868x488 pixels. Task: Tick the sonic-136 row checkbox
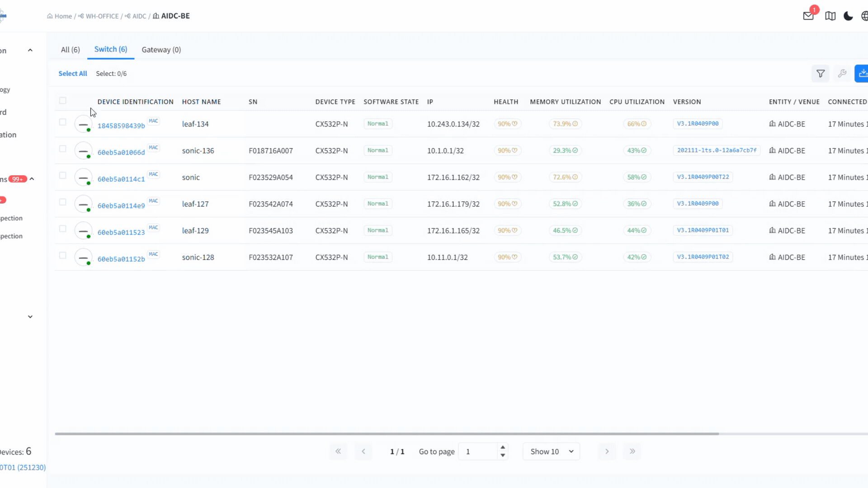[63, 149]
